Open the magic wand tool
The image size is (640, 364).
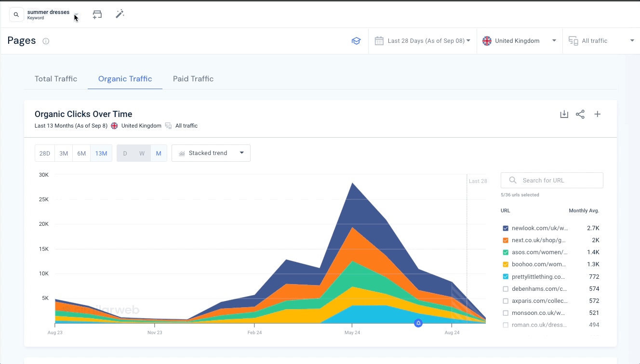120,14
